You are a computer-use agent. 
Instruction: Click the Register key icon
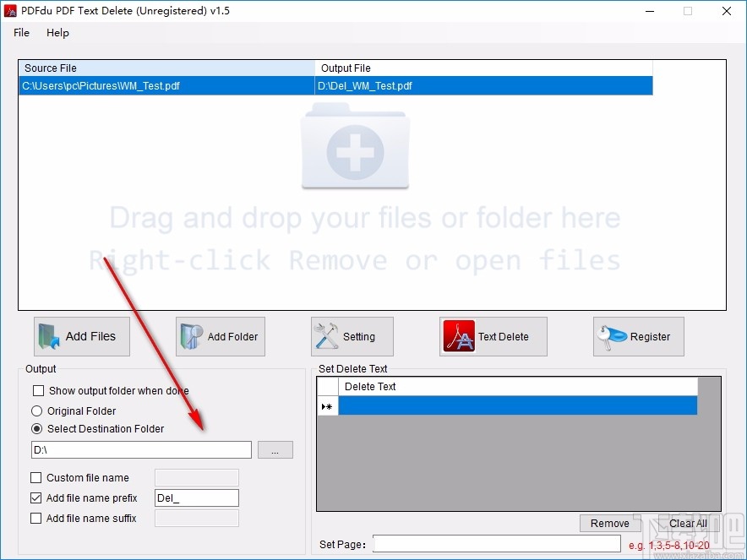[610, 335]
